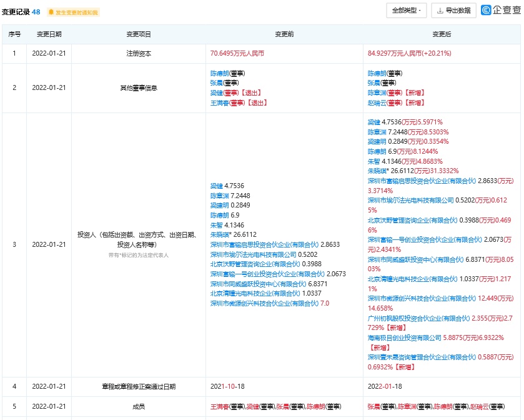Open 陈德朗 link in 变更后 investor list
The width and height of the screenshot is (524, 420).
[376, 151]
